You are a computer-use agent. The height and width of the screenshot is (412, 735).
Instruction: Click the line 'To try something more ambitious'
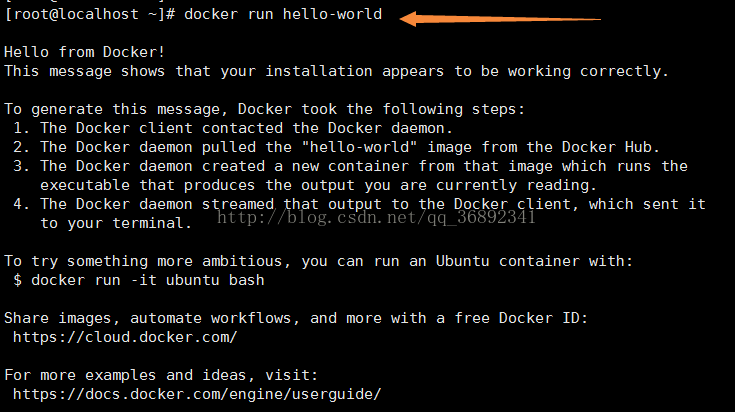(318, 261)
